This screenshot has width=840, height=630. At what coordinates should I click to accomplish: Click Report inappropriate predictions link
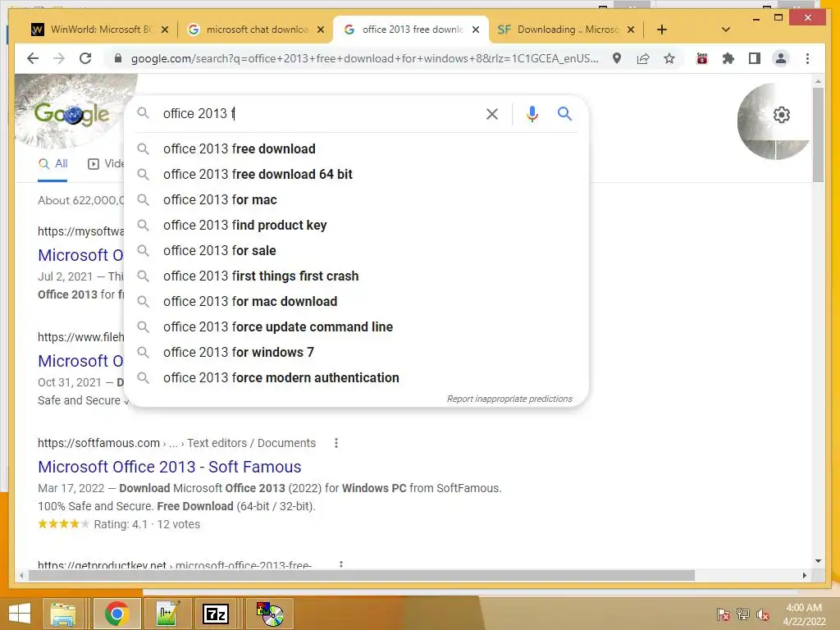click(x=509, y=399)
